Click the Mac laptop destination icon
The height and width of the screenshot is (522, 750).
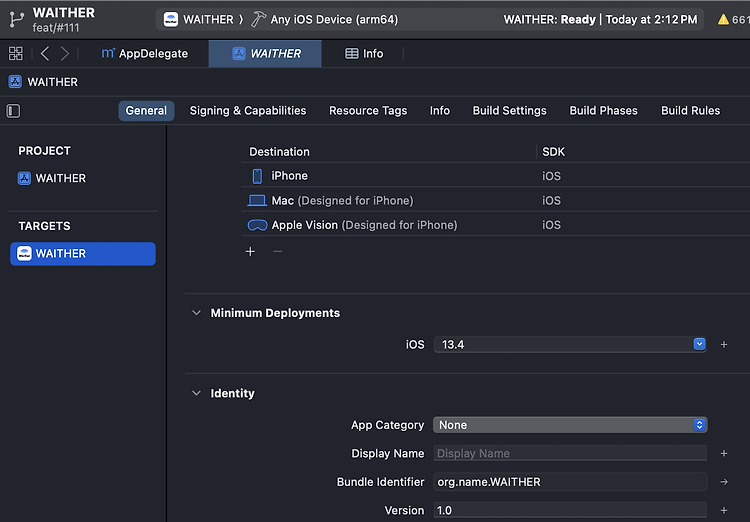pyautogui.click(x=257, y=200)
